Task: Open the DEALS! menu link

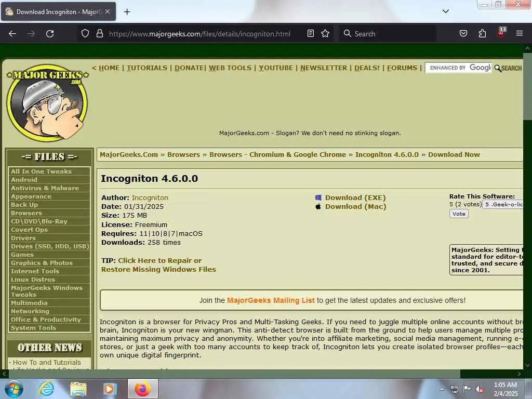Action: (367, 68)
